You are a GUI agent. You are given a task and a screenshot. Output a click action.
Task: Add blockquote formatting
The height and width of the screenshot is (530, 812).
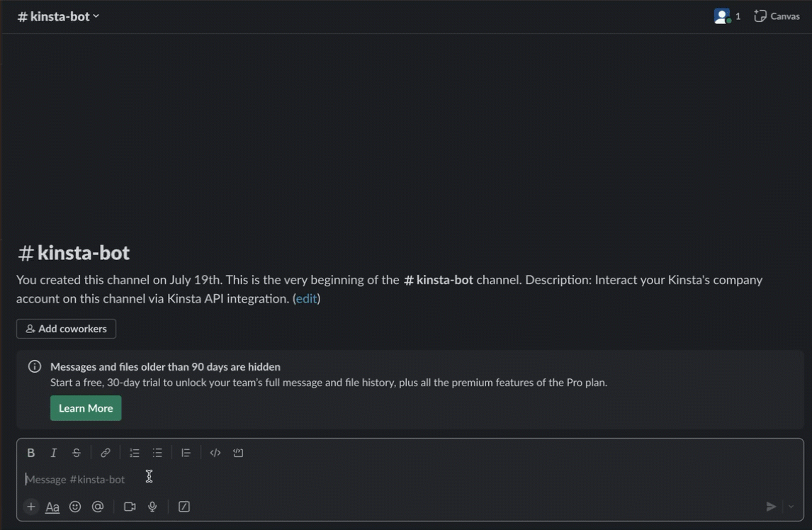(x=186, y=453)
